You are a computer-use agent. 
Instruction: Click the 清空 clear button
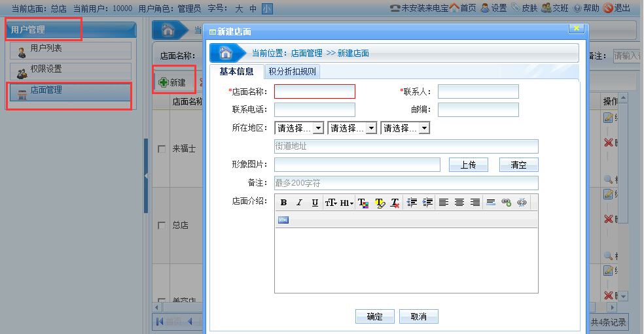coord(519,165)
